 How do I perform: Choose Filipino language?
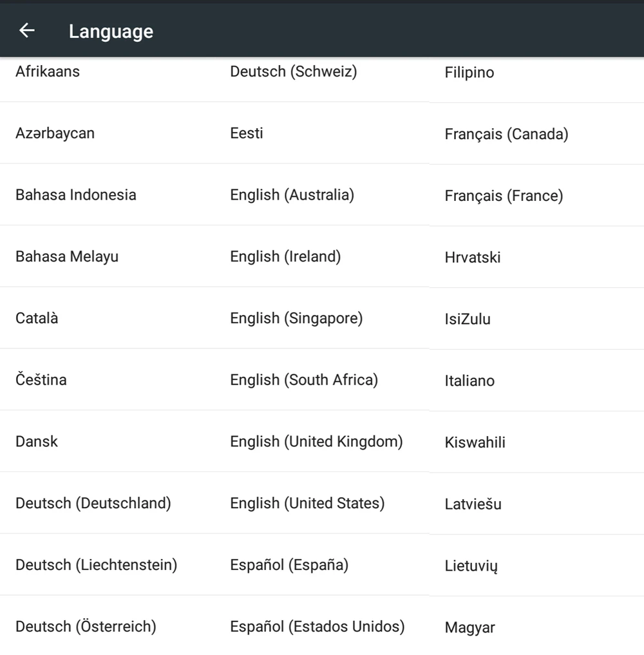pos(469,73)
